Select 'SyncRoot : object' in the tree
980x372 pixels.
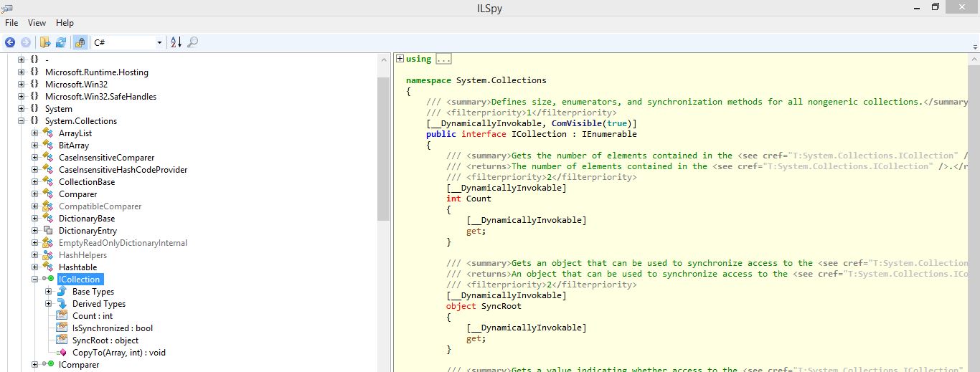coord(105,340)
